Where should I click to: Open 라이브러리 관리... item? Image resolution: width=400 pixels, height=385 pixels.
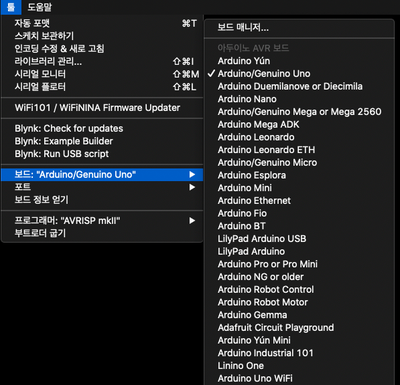102,61
